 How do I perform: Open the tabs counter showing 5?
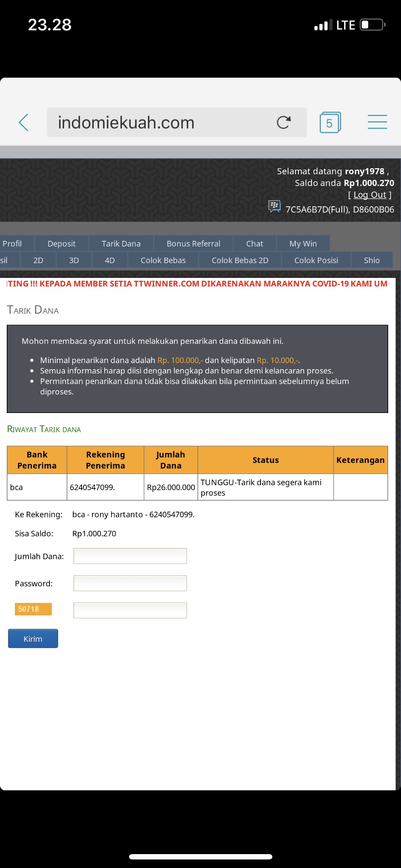[330, 123]
